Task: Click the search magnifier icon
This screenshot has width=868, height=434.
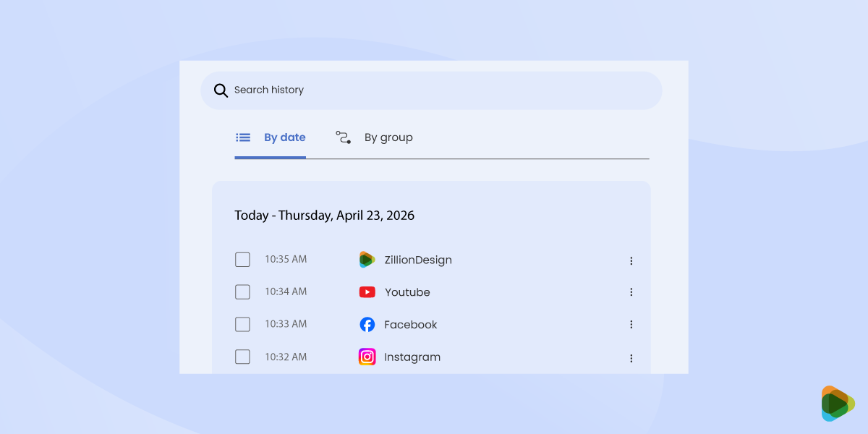Action: pyautogui.click(x=221, y=90)
